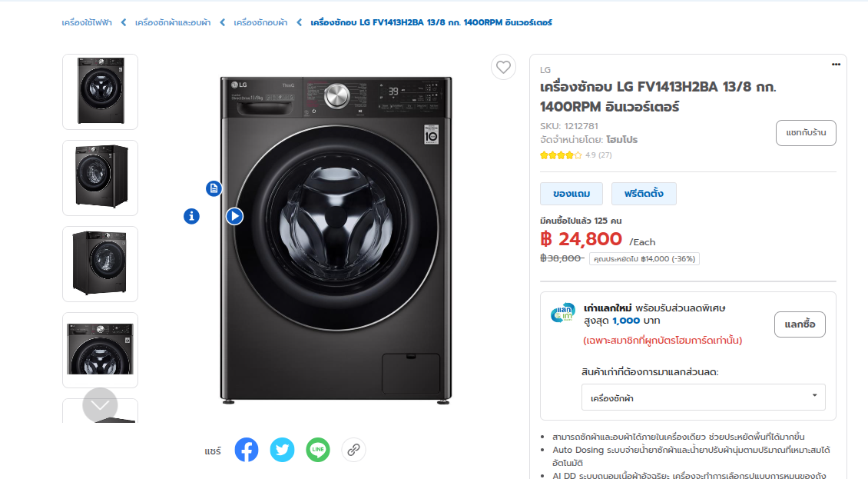This screenshot has height=479, width=868.
Task: Go to เครื่องใช้ไฟฟ้า breadcrumb
Action: point(87,22)
